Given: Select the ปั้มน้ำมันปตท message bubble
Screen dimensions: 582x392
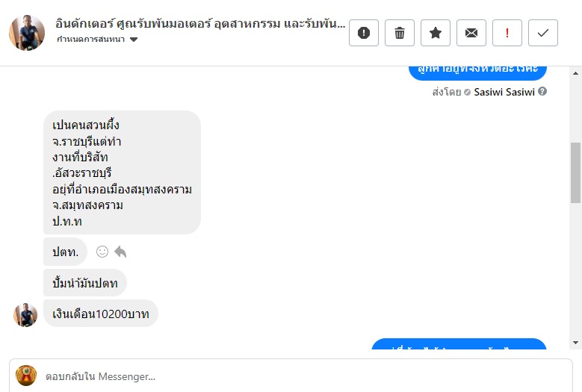Looking at the screenshot, I should click(x=85, y=283).
